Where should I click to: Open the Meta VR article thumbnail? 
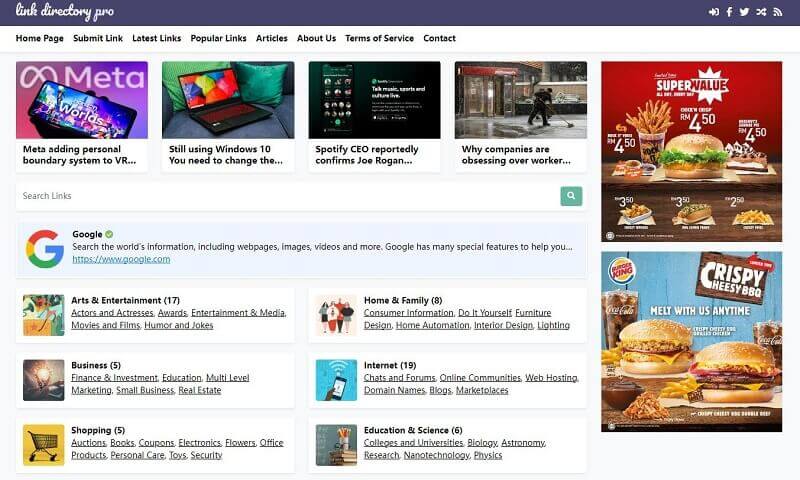click(82, 100)
